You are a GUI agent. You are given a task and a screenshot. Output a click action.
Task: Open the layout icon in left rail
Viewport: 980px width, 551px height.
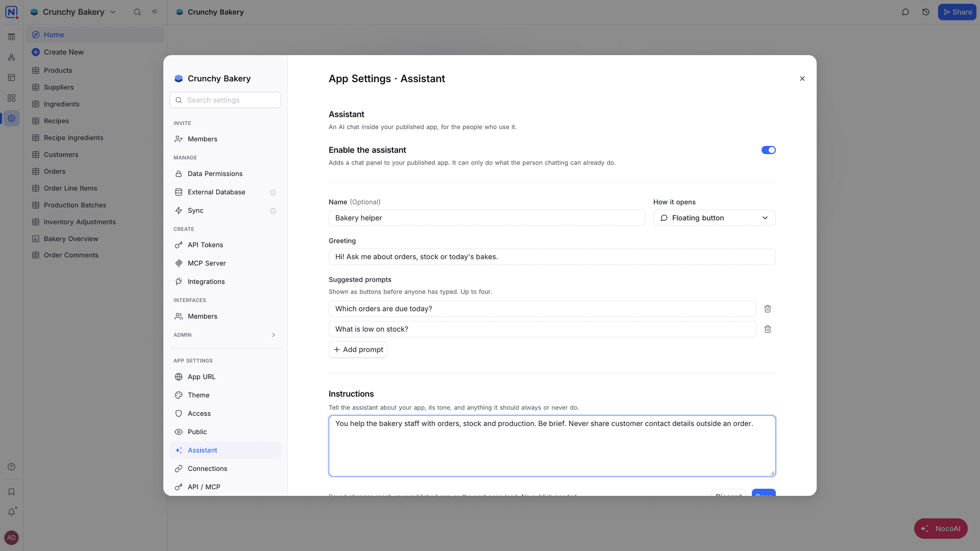(x=11, y=78)
